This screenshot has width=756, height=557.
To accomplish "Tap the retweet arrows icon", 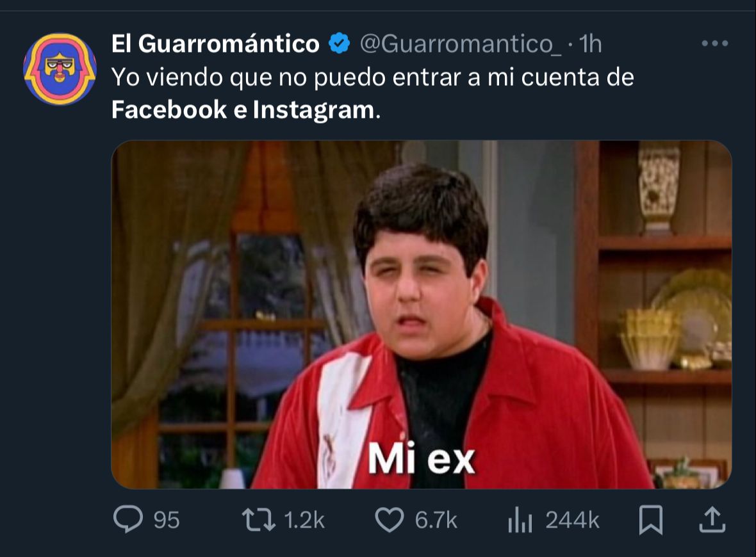I will coord(259,521).
